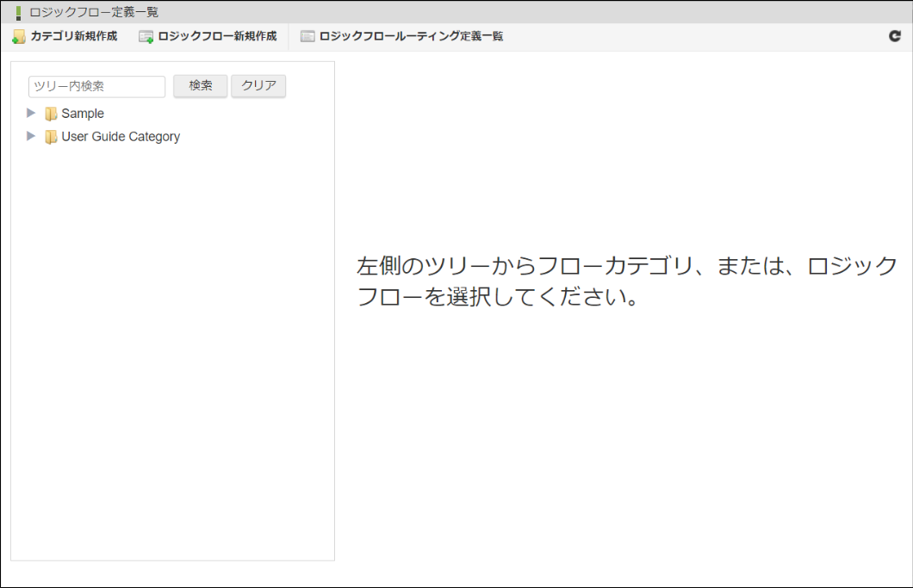This screenshot has width=913, height=588.
Task: Refresh the list using the reload icon
Action: click(894, 36)
